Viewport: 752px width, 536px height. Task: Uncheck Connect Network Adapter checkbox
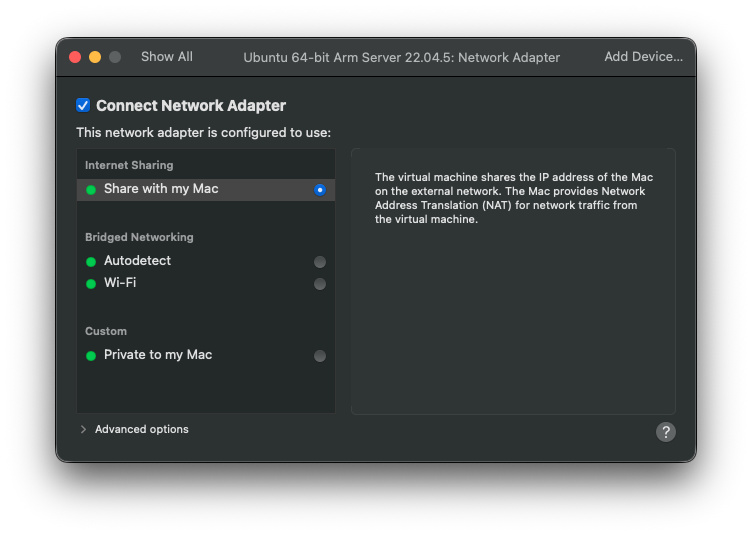83,105
